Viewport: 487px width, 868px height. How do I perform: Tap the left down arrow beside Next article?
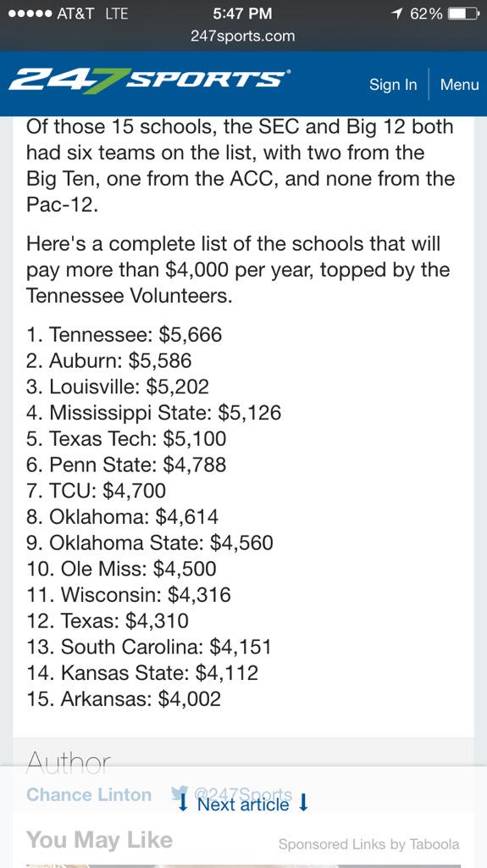pyautogui.click(x=184, y=804)
